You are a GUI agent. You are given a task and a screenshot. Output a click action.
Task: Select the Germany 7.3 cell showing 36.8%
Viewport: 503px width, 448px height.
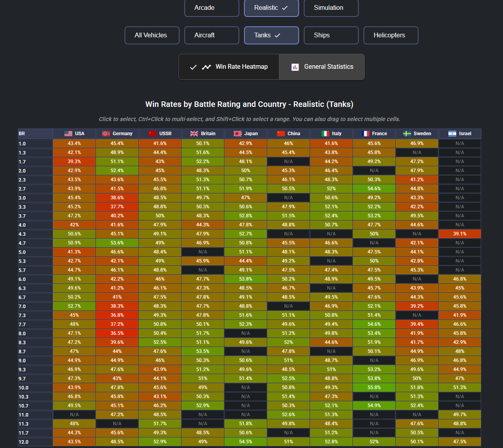(117, 315)
